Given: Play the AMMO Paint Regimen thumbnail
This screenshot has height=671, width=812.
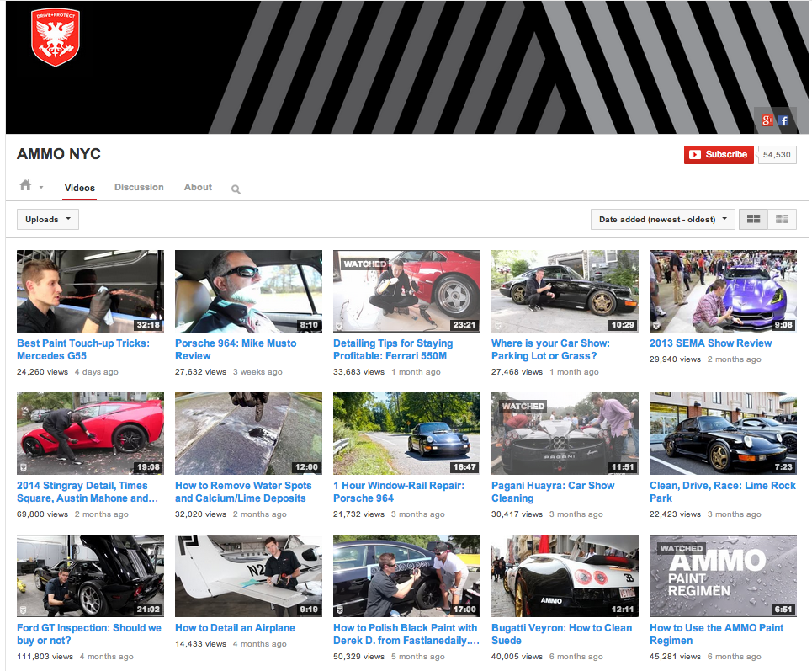Looking at the screenshot, I should pos(723,576).
